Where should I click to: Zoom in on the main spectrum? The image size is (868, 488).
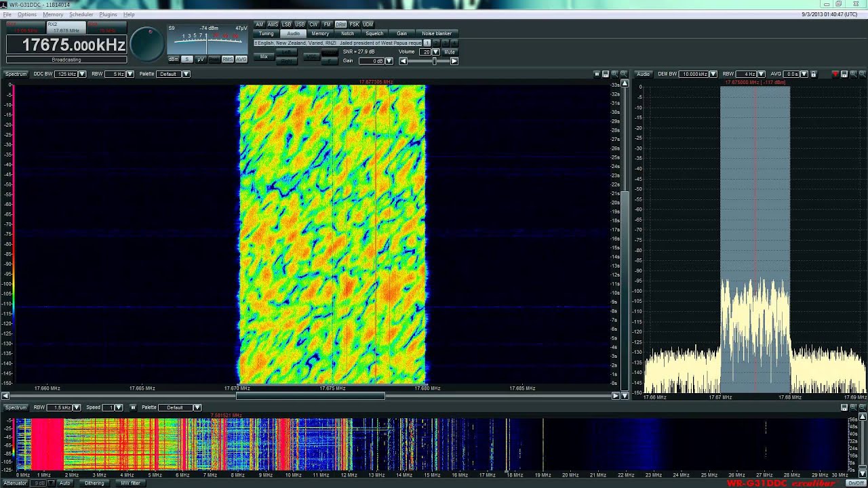pos(614,74)
